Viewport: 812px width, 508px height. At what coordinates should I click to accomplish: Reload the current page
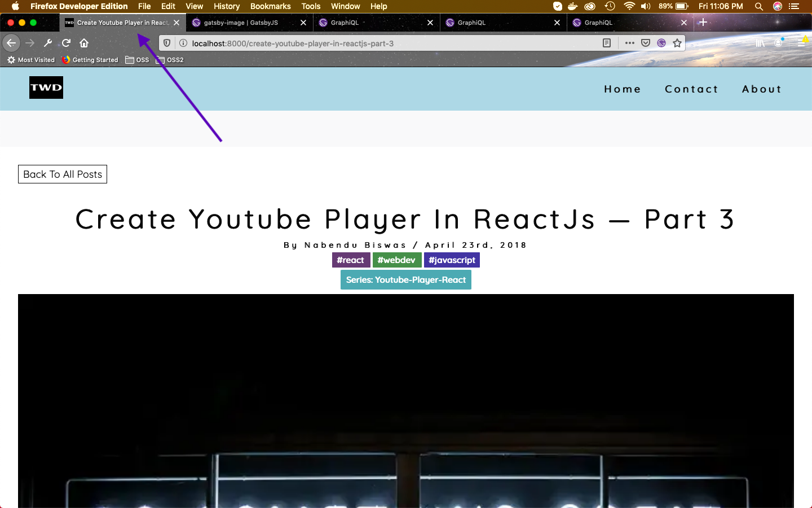click(x=66, y=43)
